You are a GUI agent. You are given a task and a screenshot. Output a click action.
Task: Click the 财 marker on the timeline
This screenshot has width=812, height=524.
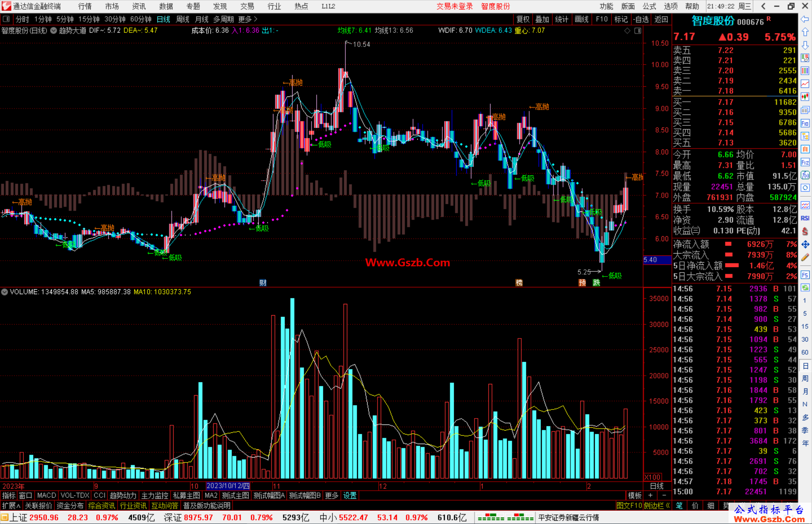263,282
